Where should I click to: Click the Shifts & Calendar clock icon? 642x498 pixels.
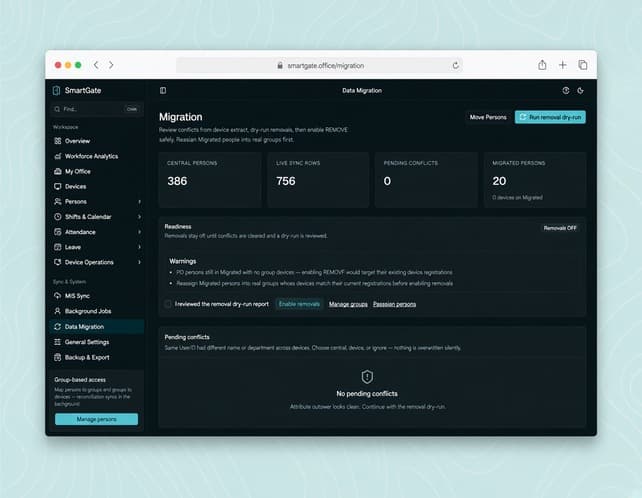coord(58,217)
